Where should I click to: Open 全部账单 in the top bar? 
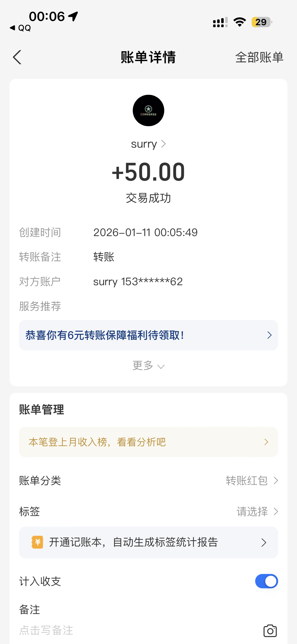coord(259,57)
